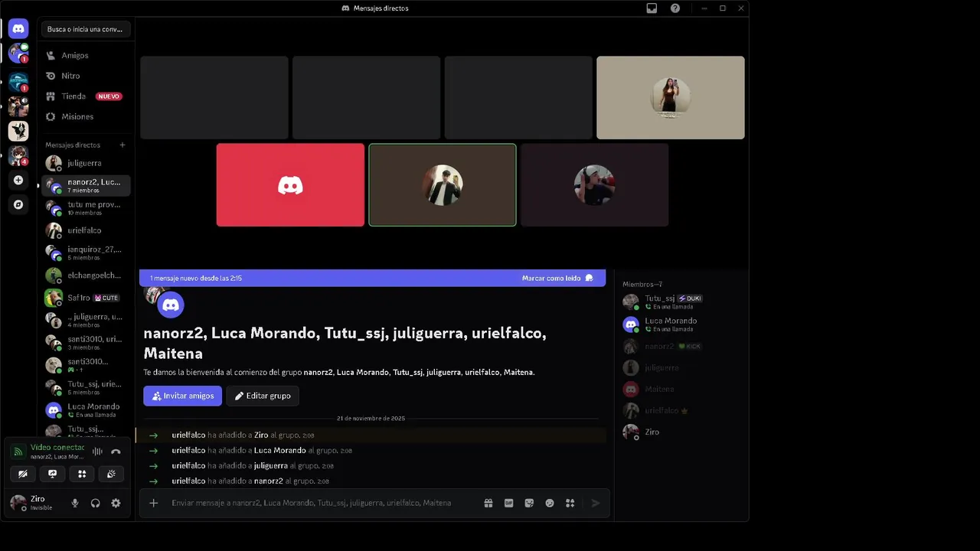980x551 pixels.
Task: Open Discord home direct messages icon
Action: 18,29
